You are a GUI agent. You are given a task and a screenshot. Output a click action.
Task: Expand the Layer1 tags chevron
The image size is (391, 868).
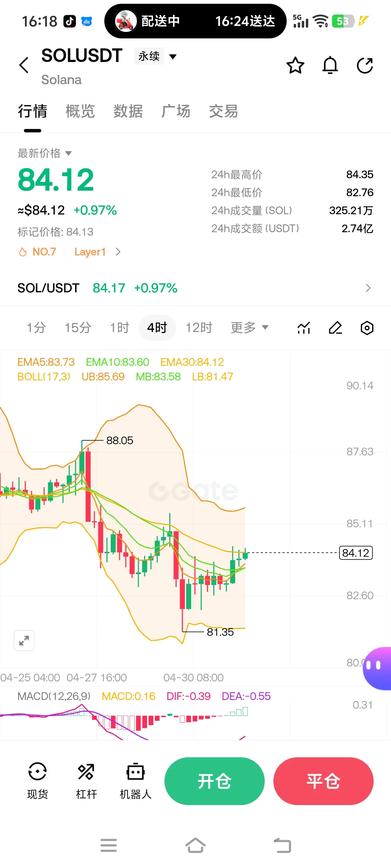pos(118,252)
